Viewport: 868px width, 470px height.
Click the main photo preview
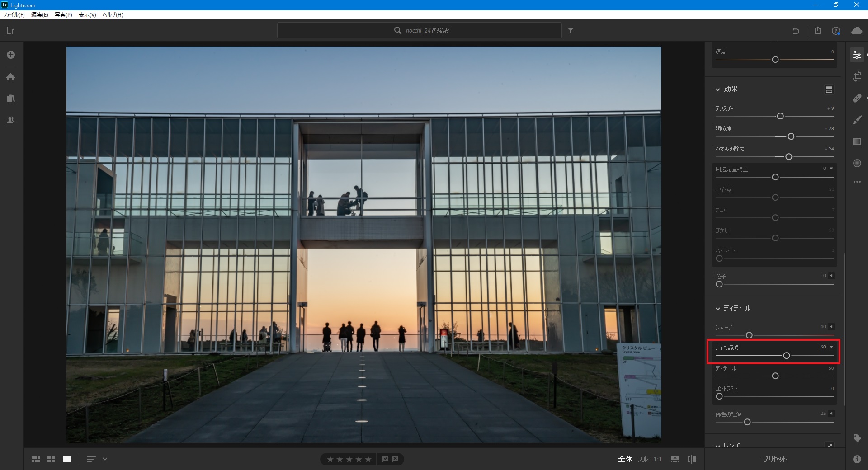(x=364, y=244)
